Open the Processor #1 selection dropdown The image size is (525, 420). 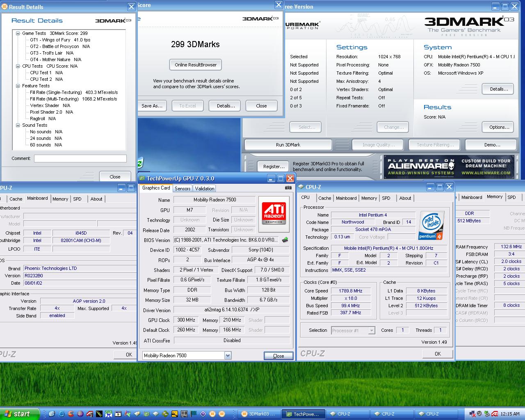tap(372, 330)
